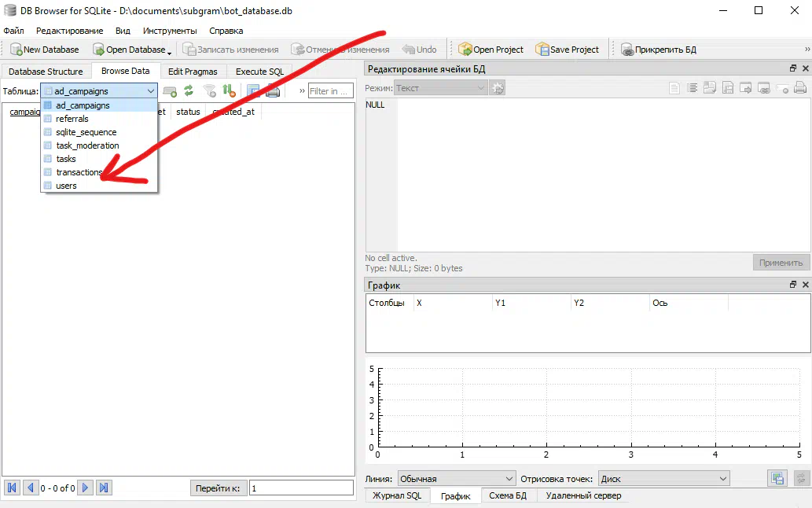Select ad_campaigns in the table list
The width and height of the screenshot is (812, 508).
[x=99, y=105]
